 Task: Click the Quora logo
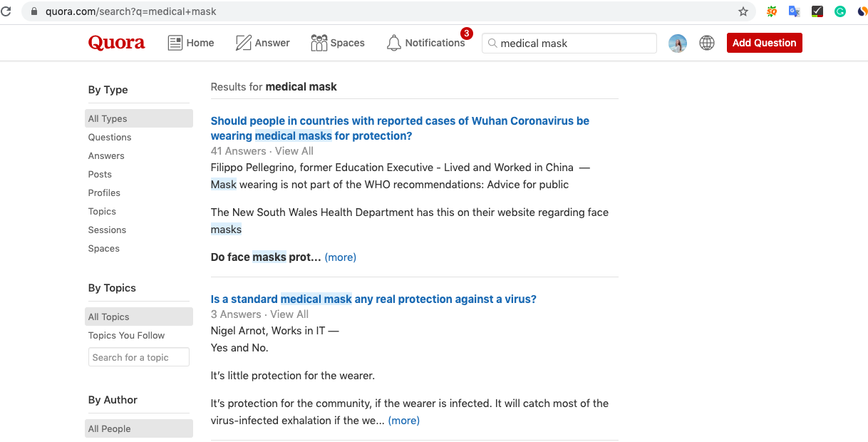pyautogui.click(x=116, y=43)
